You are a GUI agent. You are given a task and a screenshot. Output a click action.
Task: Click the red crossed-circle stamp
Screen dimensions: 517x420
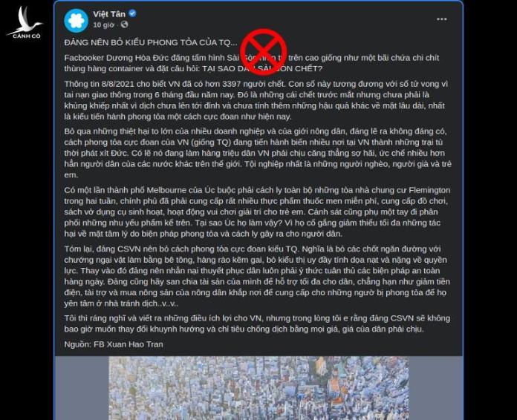coord(263,52)
